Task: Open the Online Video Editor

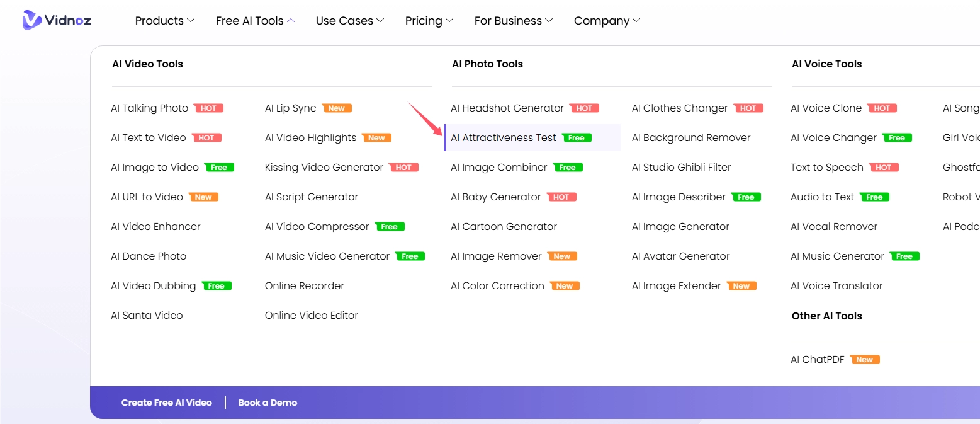Action: point(311,315)
